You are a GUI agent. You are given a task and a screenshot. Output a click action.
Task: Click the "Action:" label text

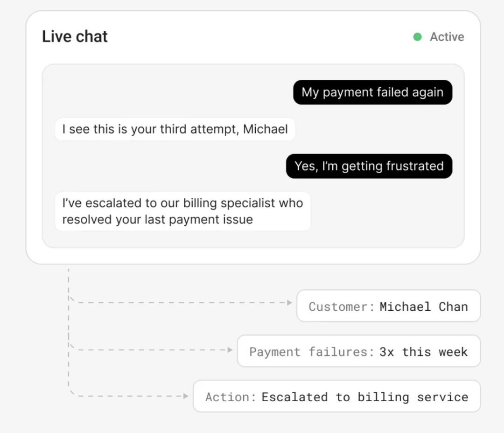pos(231,397)
